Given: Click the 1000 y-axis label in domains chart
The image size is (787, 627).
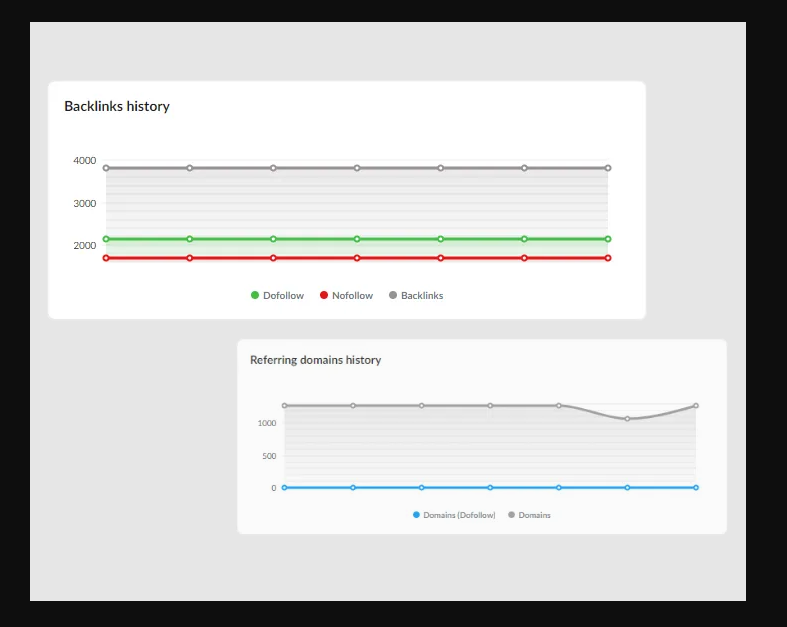Looking at the screenshot, I should point(267,423).
